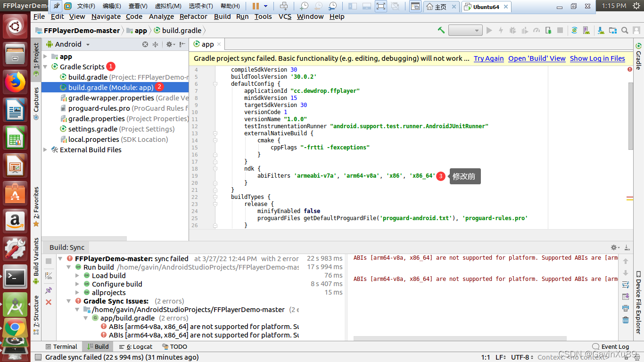Click the green Make Project hammer icon

point(441,30)
